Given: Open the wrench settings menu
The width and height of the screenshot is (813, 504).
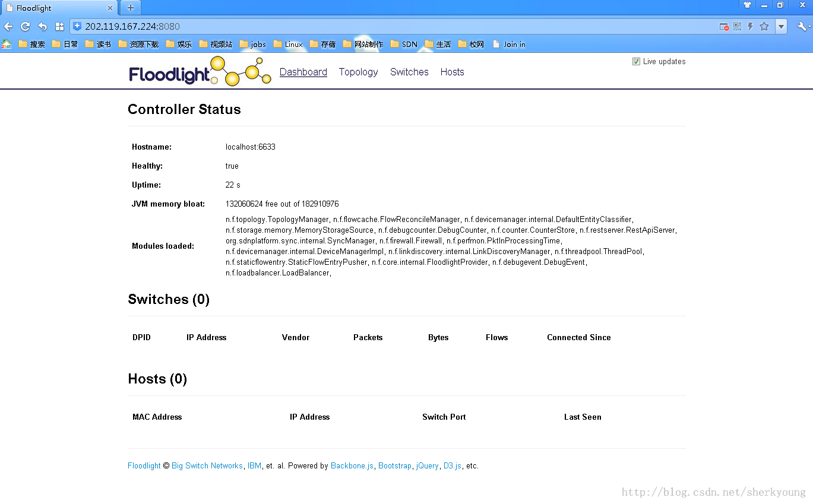Looking at the screenshot, I should coord(803,27).
